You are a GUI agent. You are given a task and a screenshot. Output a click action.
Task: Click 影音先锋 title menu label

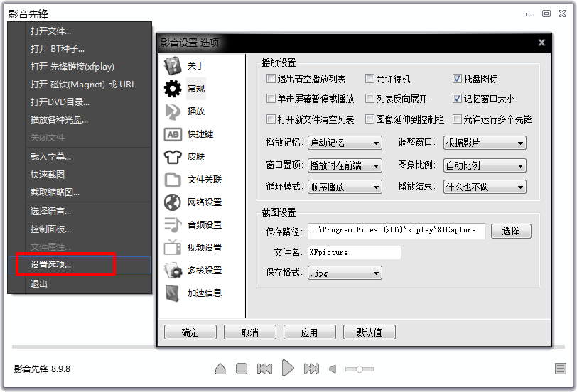pos(28,14)
